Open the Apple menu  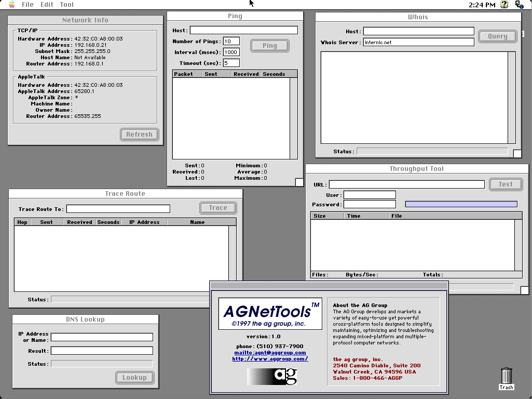tap(12, 4)
